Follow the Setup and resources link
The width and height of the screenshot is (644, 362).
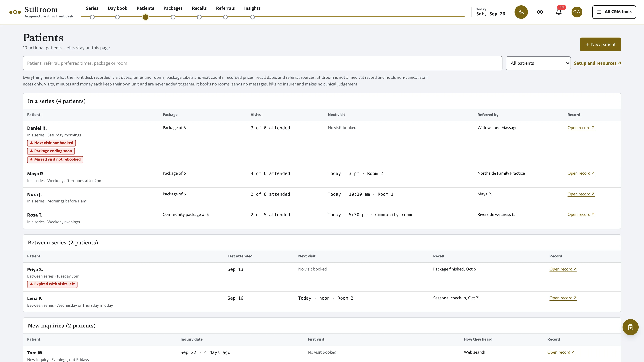pyautogui.click(x=597, y=63)
